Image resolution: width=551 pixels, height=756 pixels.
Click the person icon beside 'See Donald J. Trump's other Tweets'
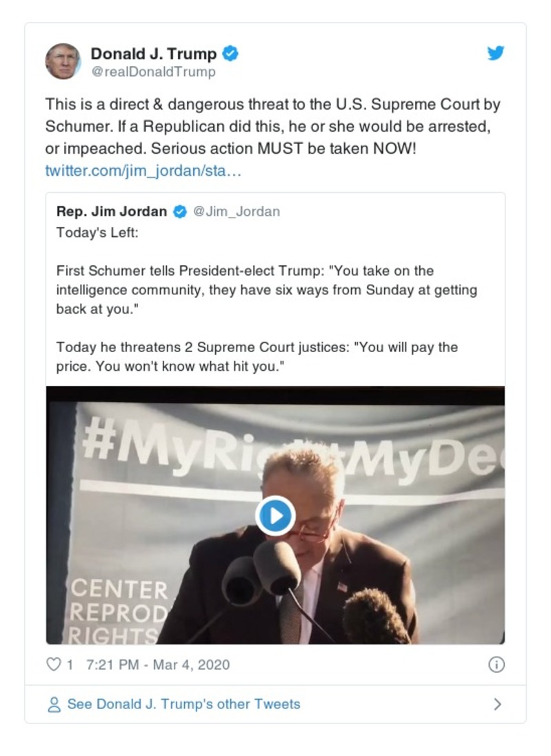coord(54,704)
